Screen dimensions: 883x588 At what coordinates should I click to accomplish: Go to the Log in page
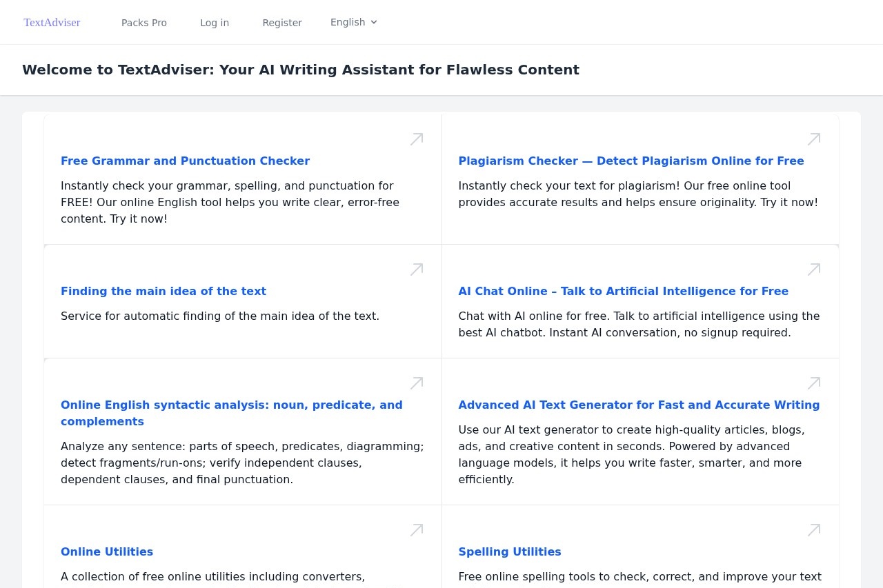tap(215, 23)
